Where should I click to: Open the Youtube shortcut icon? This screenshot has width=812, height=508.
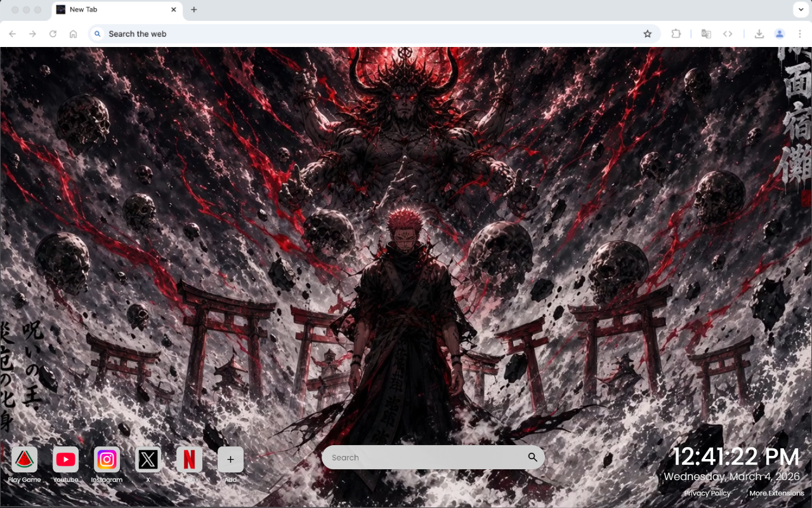(x=65, y=459)
